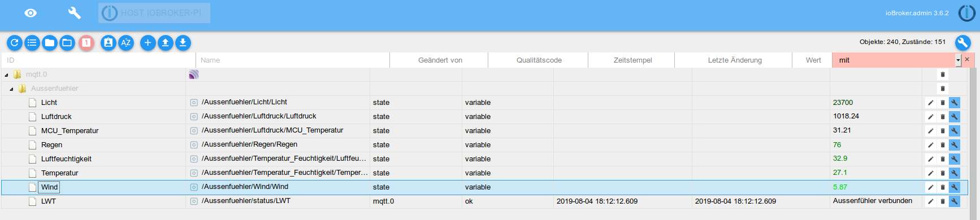Click the Luftdruck value 1018.24

pyautogui.click(x=846, y=116)
